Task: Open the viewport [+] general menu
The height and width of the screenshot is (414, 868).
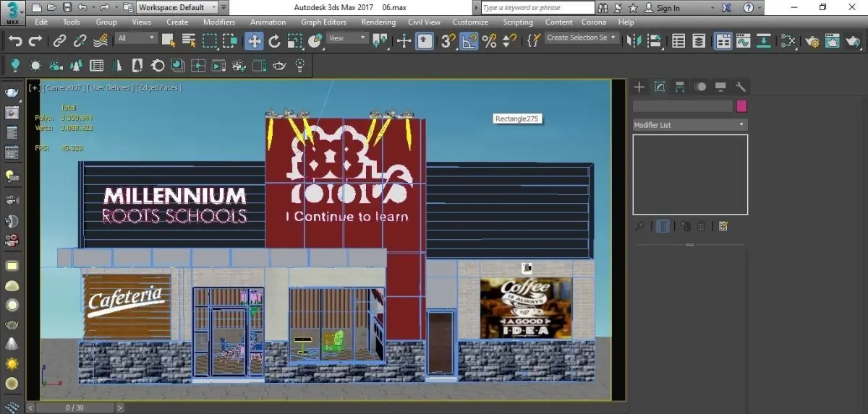Action: [34, 87]
